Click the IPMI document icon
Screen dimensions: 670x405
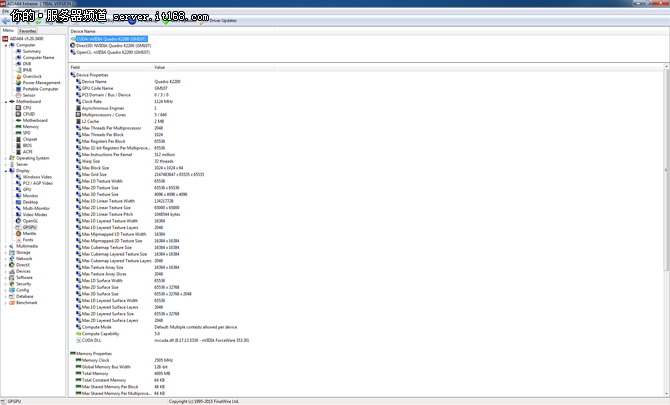[x=18, y=70]
